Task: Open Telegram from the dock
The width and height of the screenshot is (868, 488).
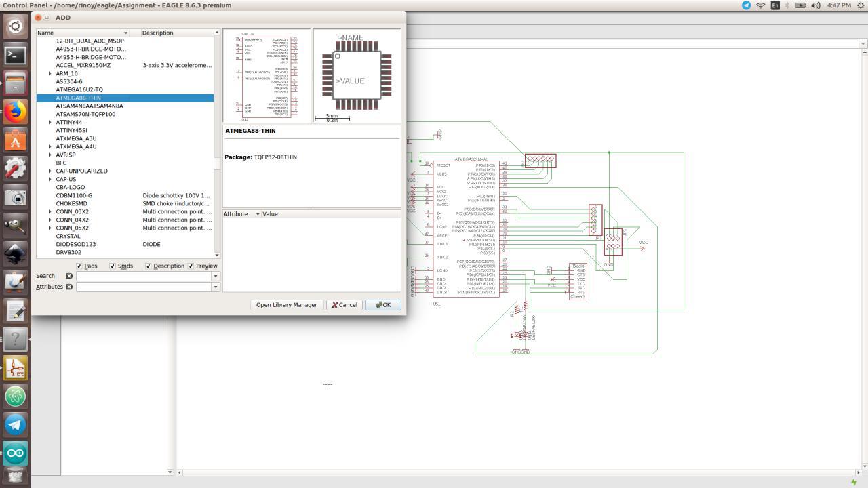Action: (15, 425)
